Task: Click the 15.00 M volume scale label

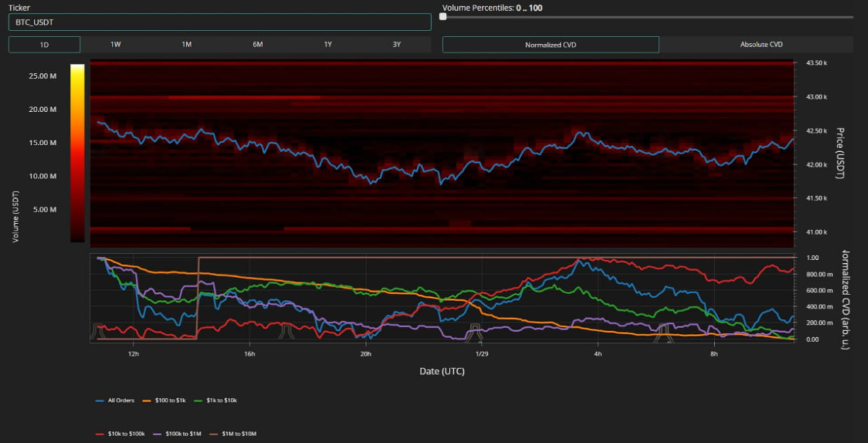Action: point(43,142)
